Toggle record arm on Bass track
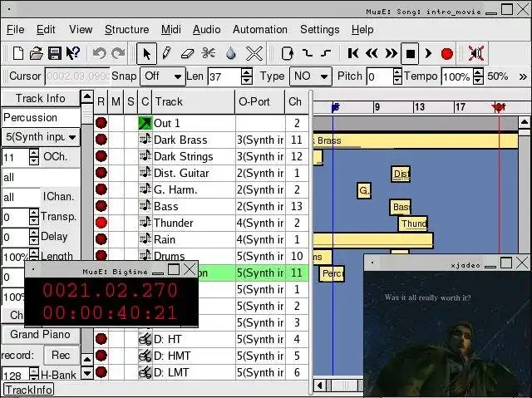The width and height of the screenshot is (532, 398). click(x=101, y=206)
